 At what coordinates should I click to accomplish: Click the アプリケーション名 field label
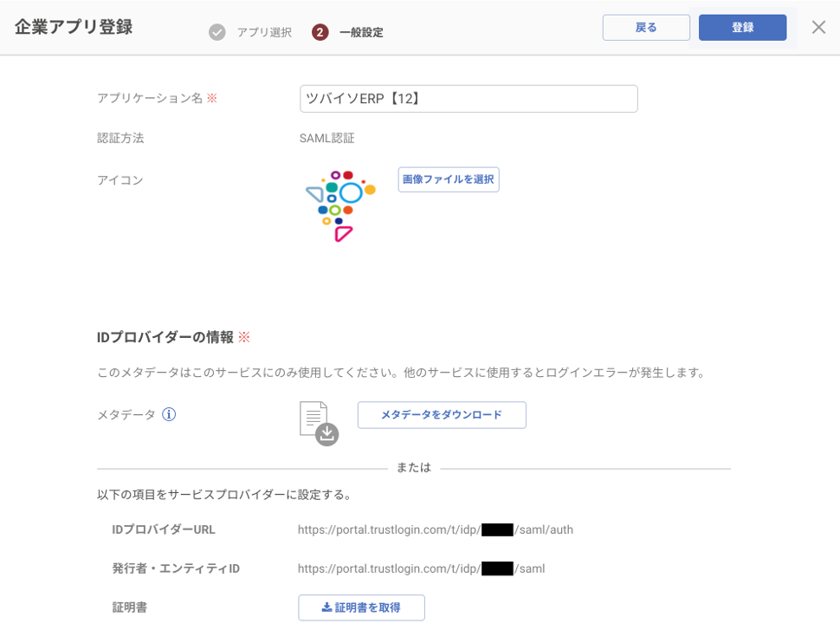coord(150,99)
